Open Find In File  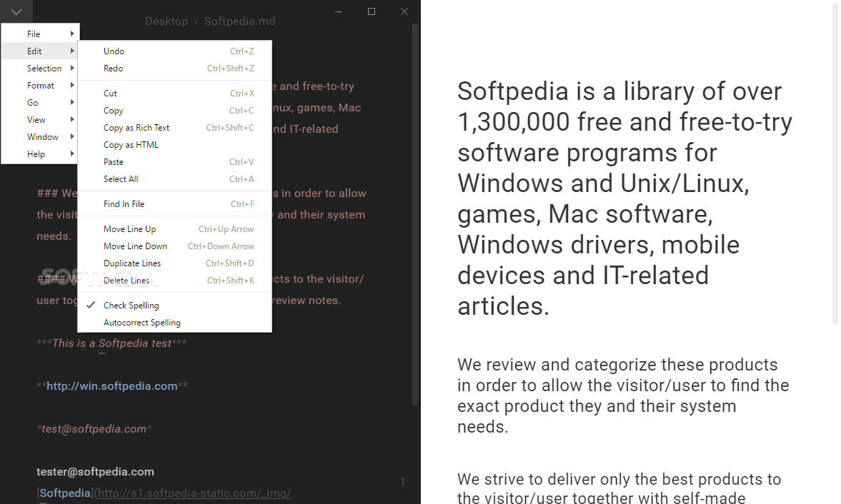pos(175,203)
